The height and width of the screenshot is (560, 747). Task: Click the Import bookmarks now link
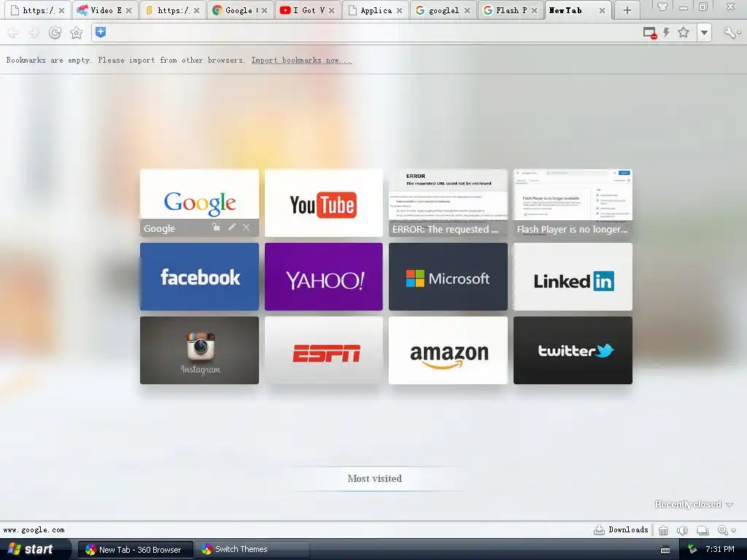[x=301, y=60]
